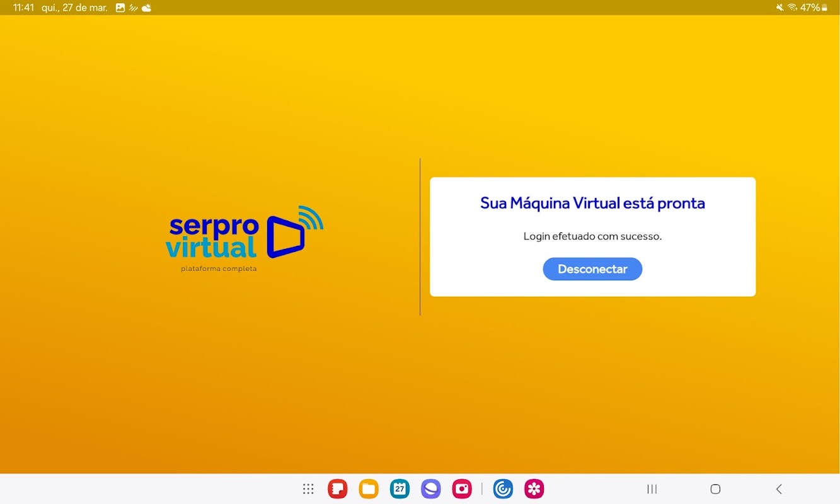Tap the heading Sua Máquina Virtual está pronta
840x504 pixels.
(592, 203)
